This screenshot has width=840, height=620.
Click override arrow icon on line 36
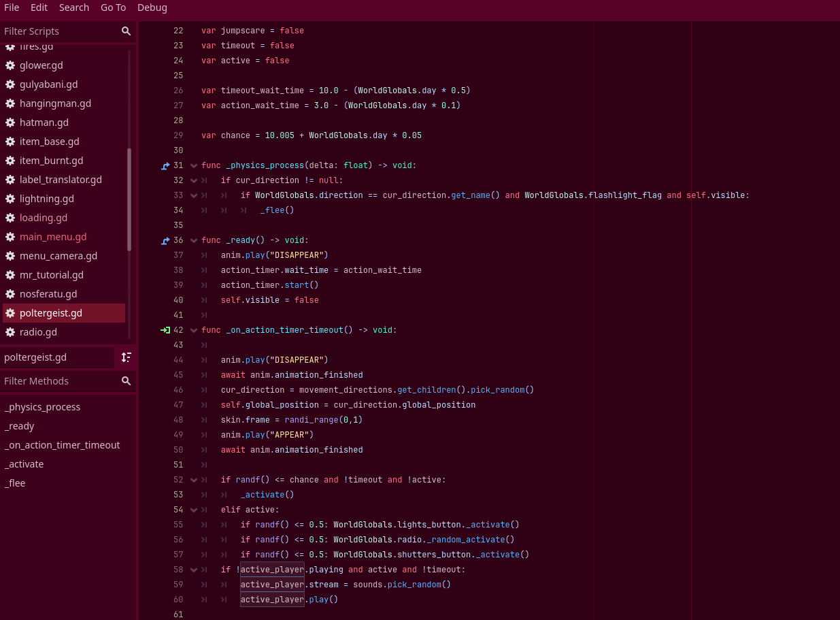point(165,240)
